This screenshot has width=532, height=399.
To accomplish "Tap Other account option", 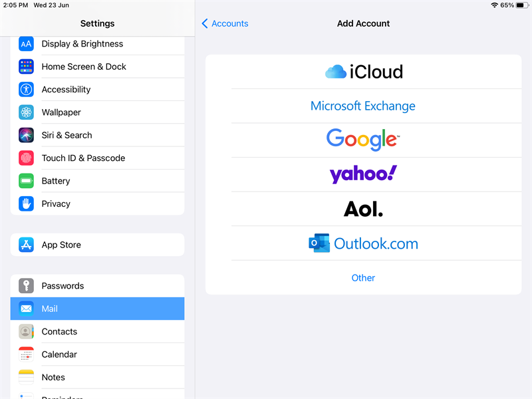I will (363, 278).
